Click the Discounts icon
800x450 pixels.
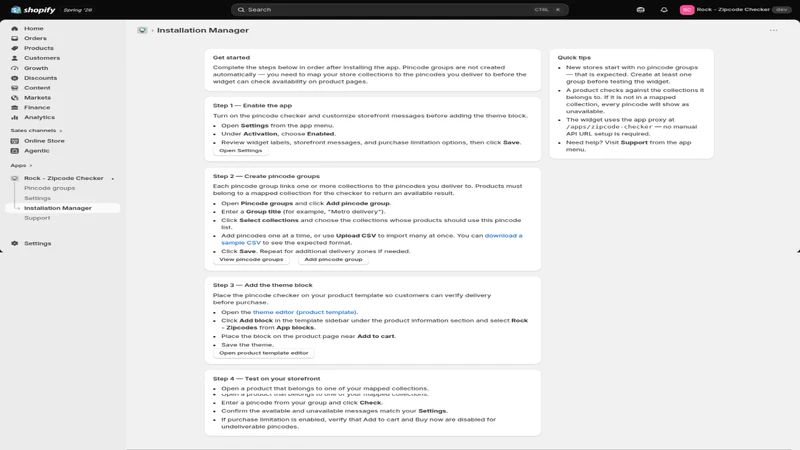(14, 78)
